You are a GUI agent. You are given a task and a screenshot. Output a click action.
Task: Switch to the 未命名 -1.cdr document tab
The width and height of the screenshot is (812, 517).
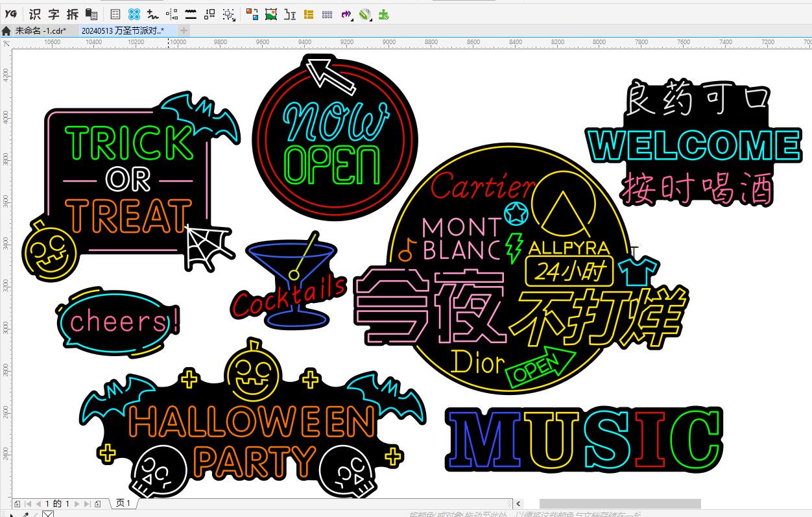coord(41,30)
